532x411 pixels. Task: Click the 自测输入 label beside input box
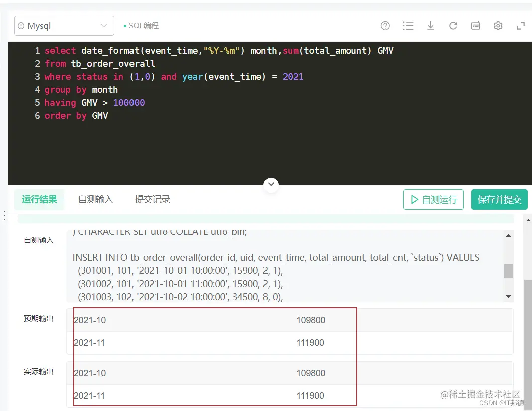39,240
